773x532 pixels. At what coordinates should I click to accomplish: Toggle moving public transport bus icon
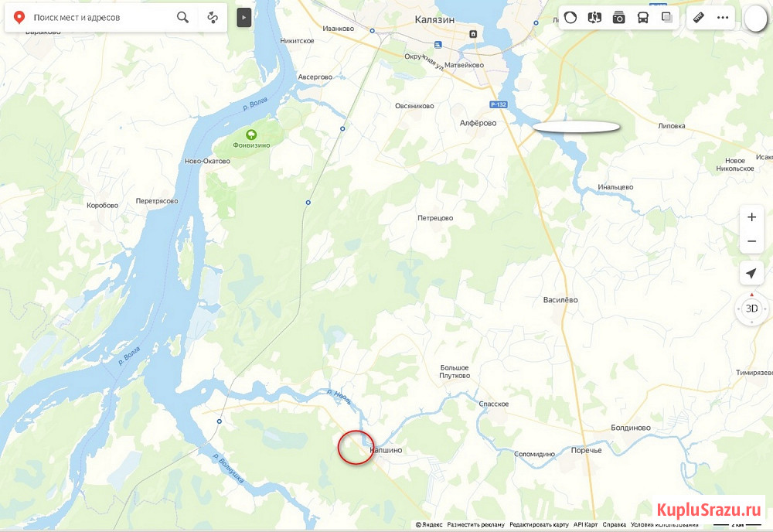[643, 18]
